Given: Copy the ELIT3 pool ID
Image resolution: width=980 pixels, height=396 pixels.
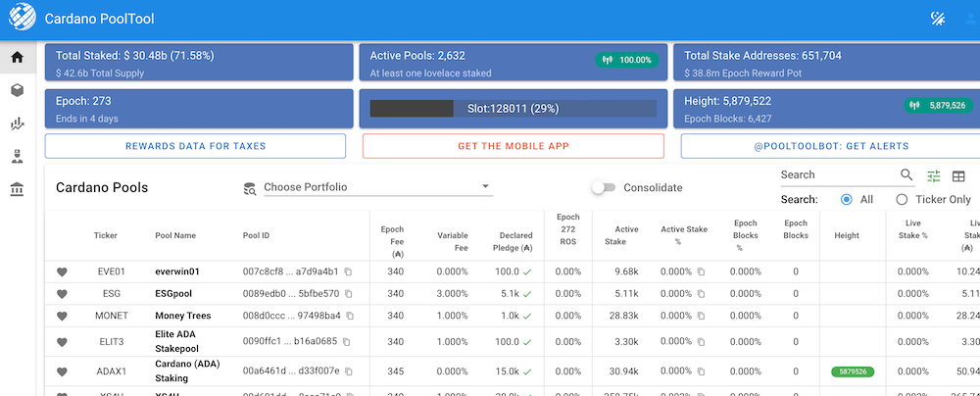Looking at the screenshot, I should tap(346, 342).
